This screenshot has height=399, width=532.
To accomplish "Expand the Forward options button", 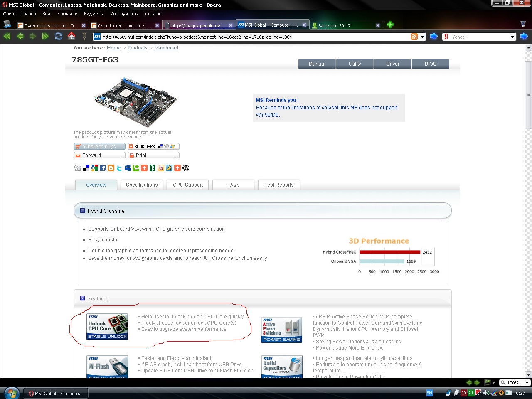I will pos(99,155).
